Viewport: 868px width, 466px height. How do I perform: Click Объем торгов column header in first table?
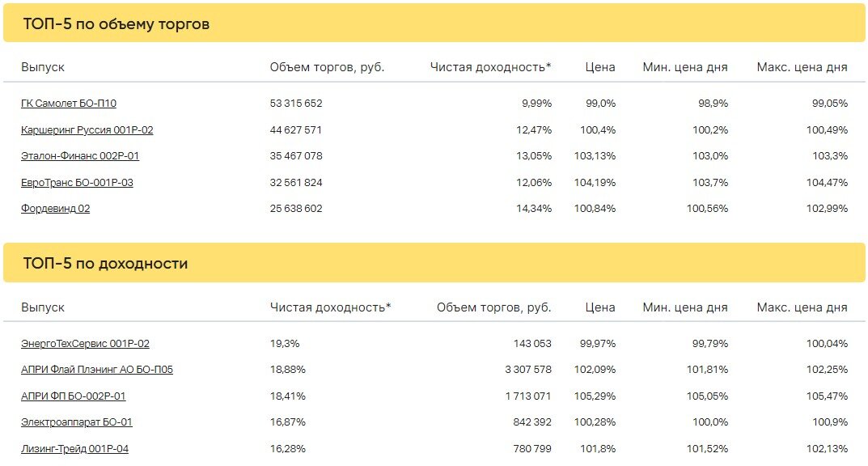[x=327, y=67]
